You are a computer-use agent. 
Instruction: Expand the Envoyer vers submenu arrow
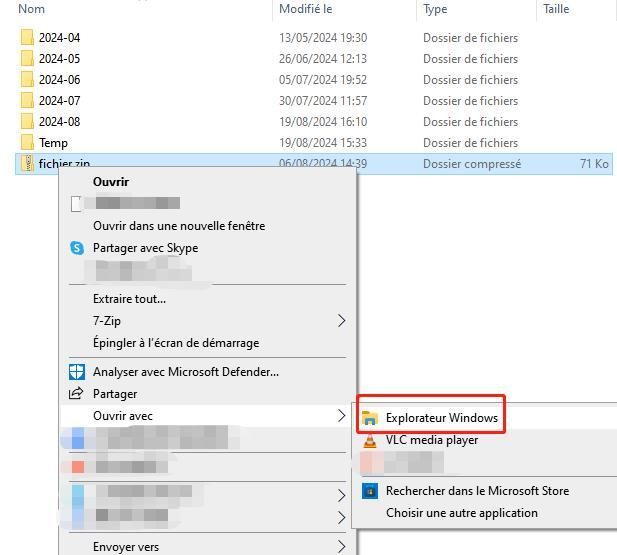tap(341, 546)
